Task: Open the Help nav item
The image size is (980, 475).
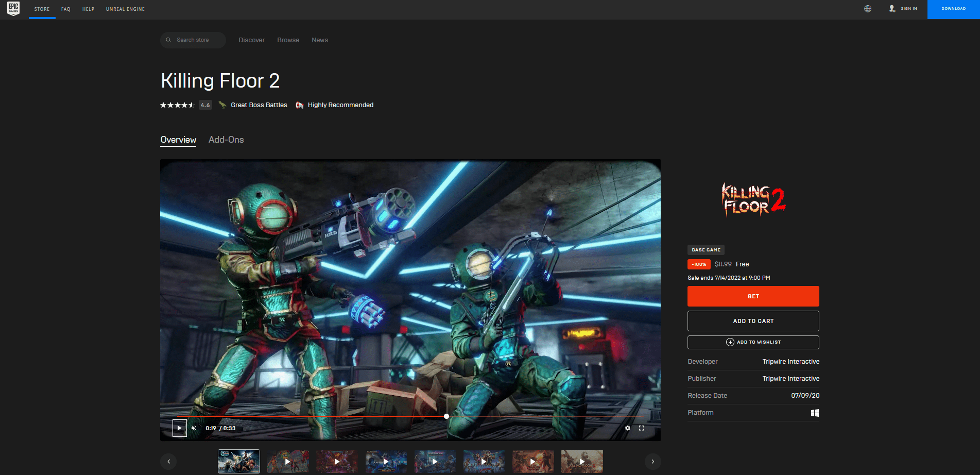Action: [x=89, y=9]
